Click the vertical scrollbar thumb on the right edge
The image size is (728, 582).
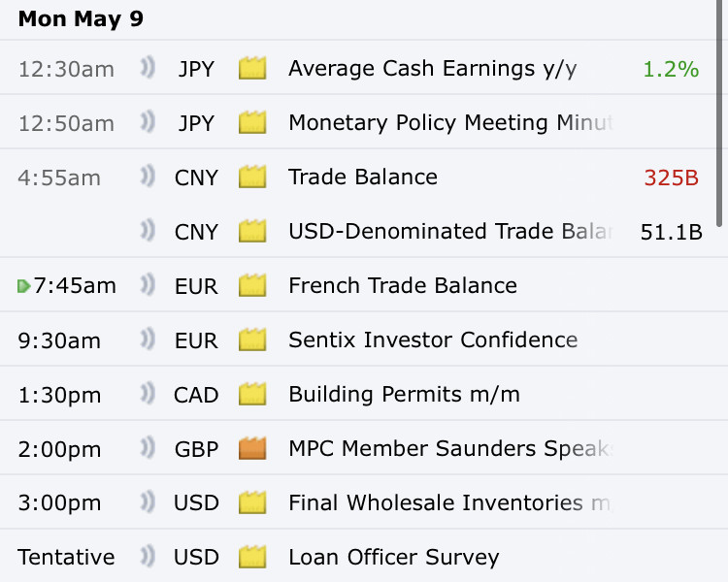point(720,113)
